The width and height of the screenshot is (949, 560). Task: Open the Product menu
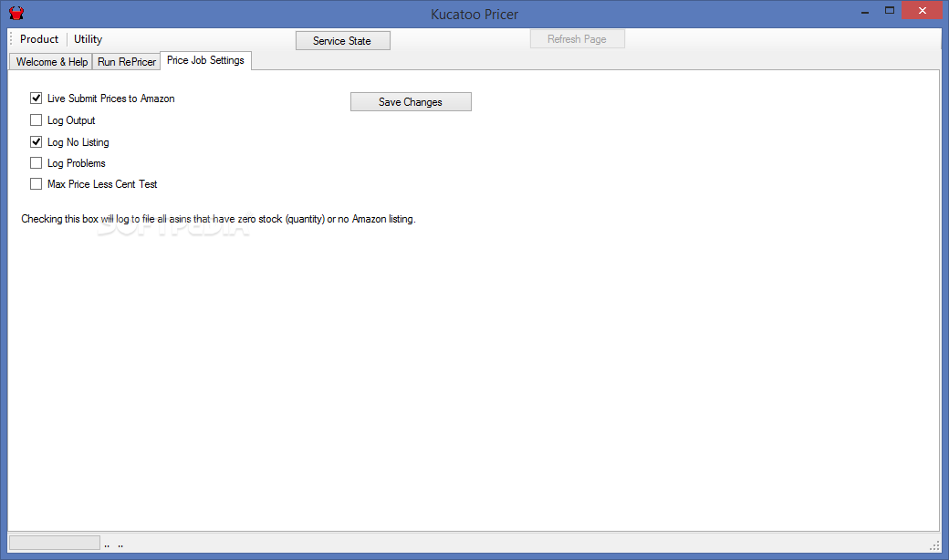tap(39, 39)
